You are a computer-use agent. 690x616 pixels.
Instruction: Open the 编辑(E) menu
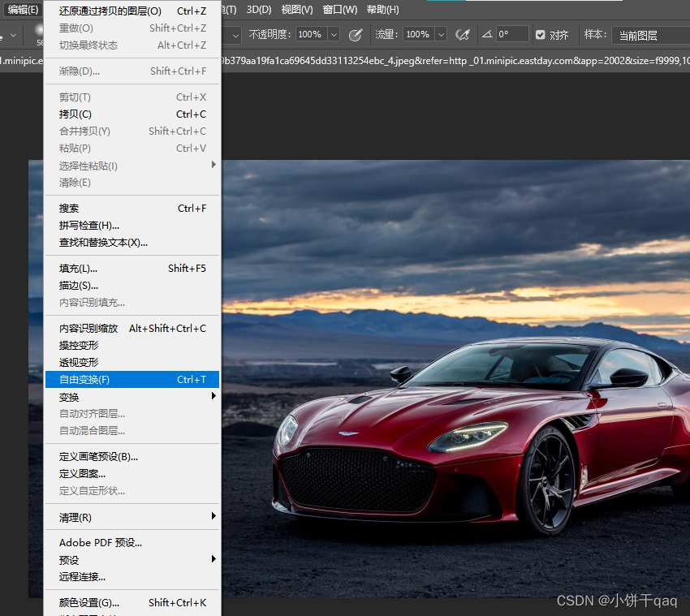(23, 10)
